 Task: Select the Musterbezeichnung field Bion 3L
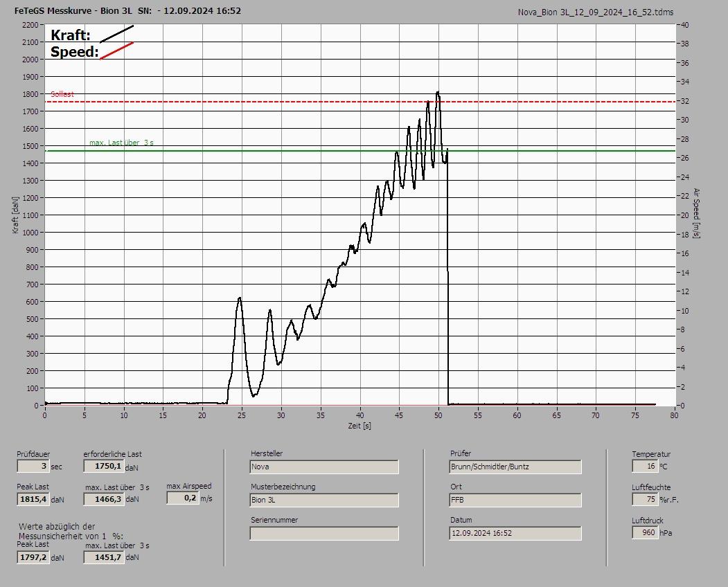(x=324, y=500)
